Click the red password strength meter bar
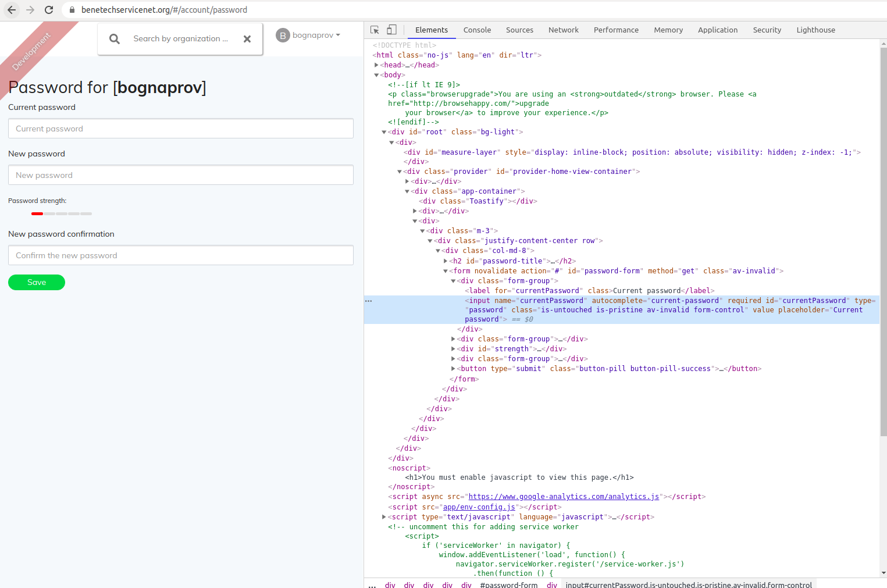The height and width of the screenshot is (588, 887). coord(37,213)
